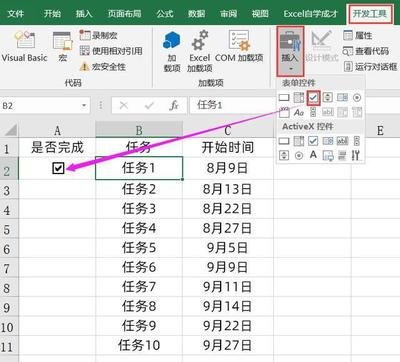Image resolution: width=400 pixels, height=362 pixels.
Task: Insert an ActiveX toggle button
Action: point(342,155)
